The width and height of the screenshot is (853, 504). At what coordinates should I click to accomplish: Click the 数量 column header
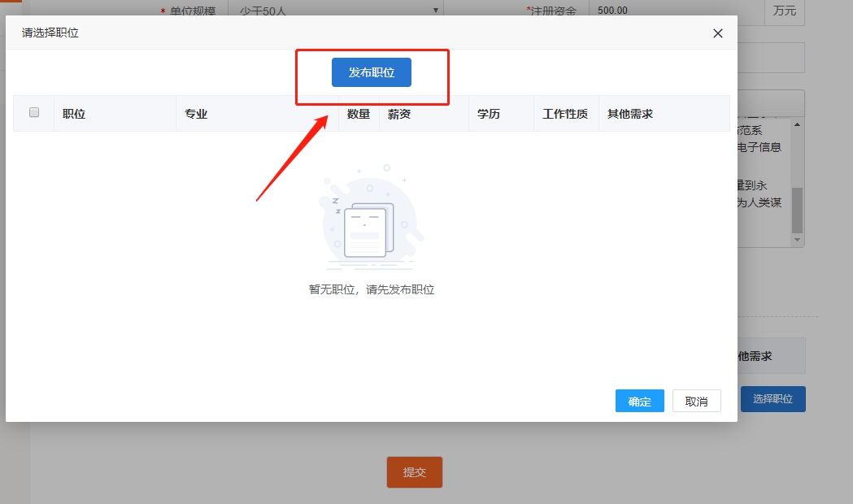coord(359,114)
